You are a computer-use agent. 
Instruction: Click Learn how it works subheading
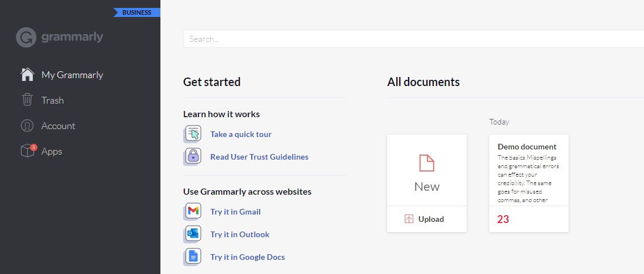coord(221,114)
